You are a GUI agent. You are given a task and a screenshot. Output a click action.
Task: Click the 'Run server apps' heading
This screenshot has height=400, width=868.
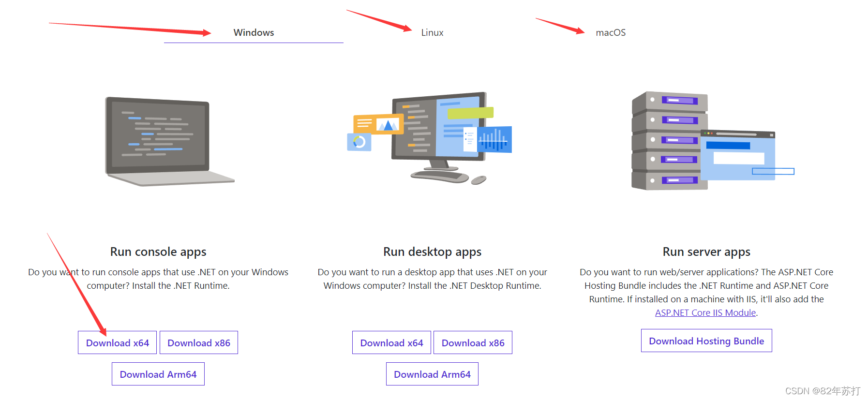[x=706, y=252]
